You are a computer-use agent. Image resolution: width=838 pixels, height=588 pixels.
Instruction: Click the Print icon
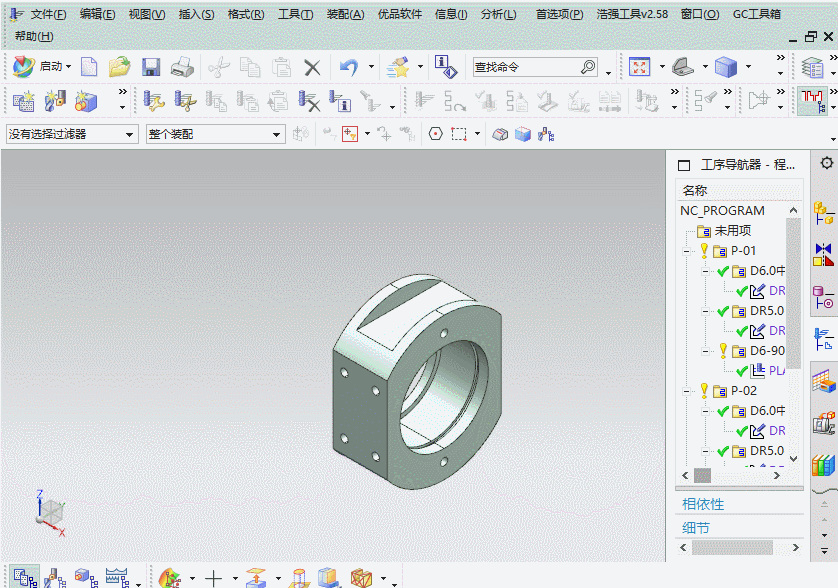pos(182,67)
